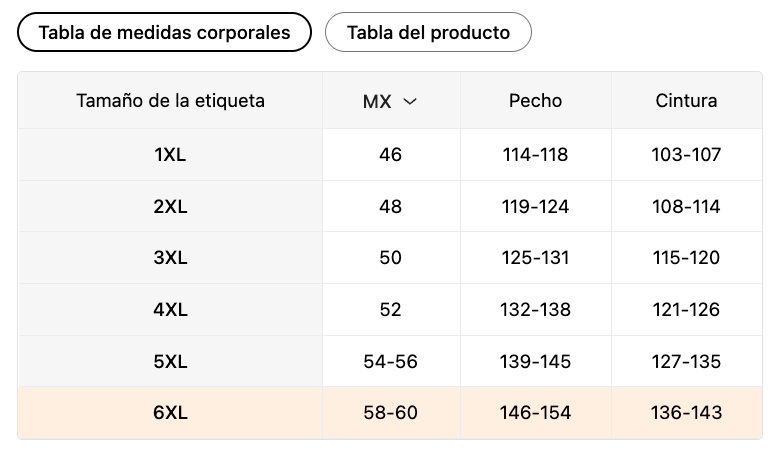
Task: Click the Cintura column header
Action: pyautogui.click(x=686, y=101)
